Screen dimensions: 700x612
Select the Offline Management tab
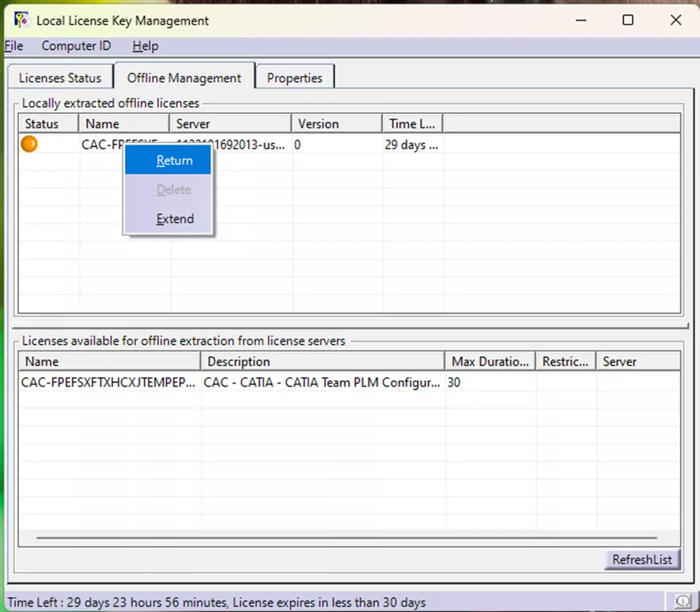tap(184, 77)
